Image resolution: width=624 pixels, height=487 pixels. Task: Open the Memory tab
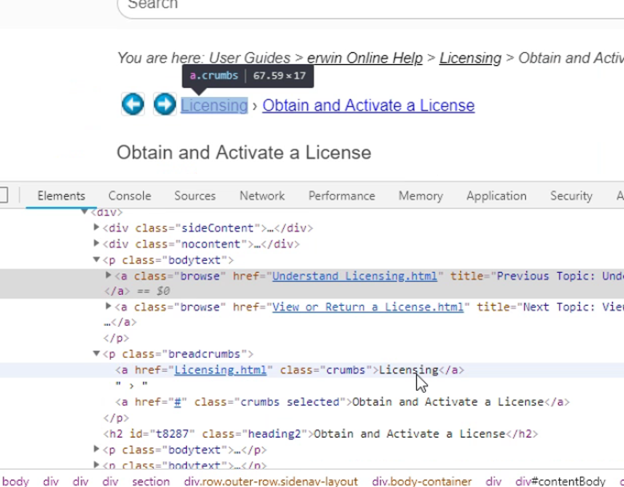[x=421, y=196]
